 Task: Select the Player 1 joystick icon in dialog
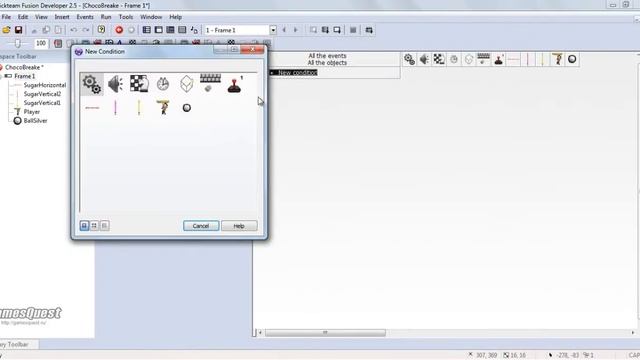pos(235,84)
